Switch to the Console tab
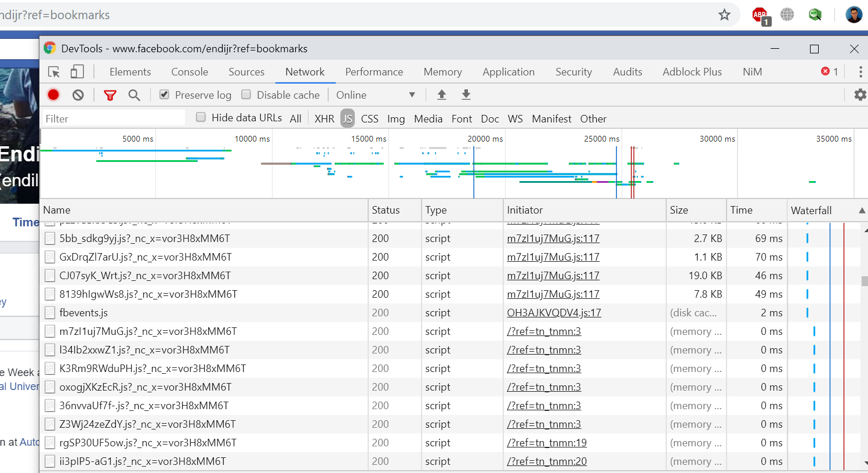Screen dimensions: 868x473 pyautogui.click(x=190, y=71)
